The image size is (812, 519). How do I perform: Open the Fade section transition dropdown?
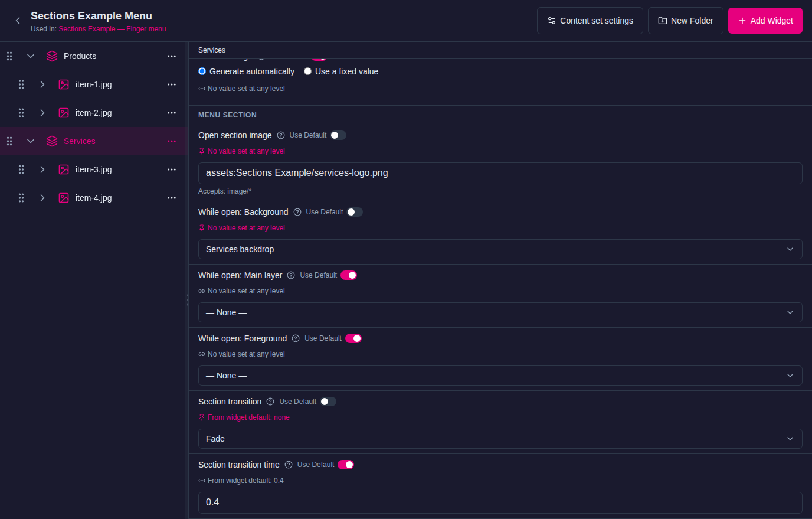500,439
